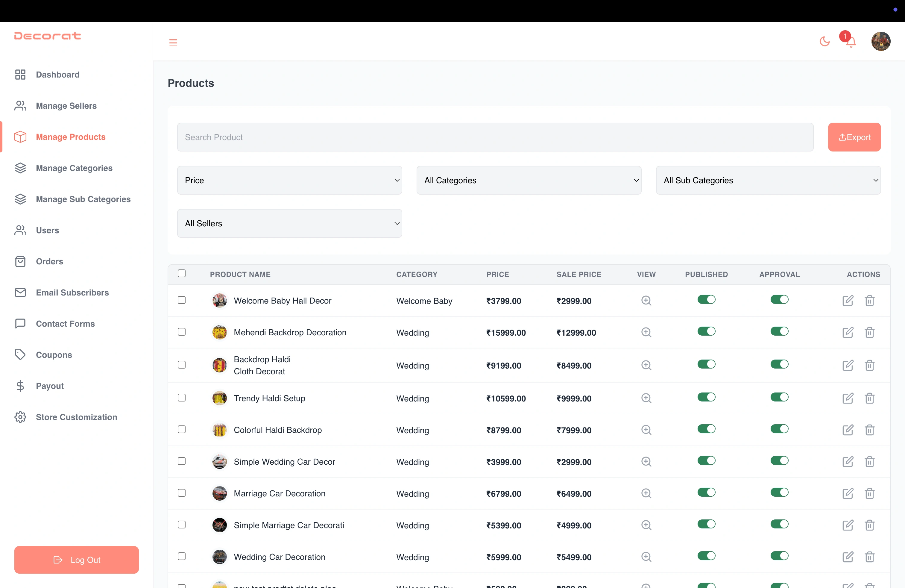This screenshot has height=588, width=905.
Task: Expand the All Sellers dropdown filter
Action: (290, 223)
